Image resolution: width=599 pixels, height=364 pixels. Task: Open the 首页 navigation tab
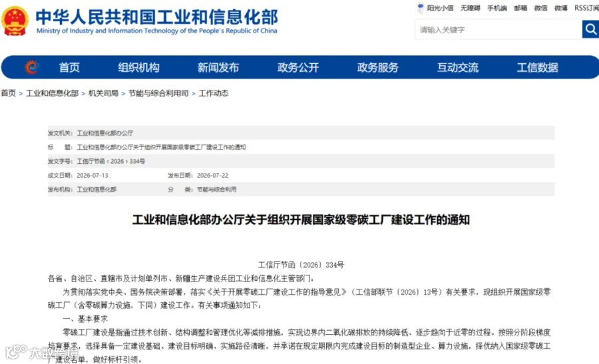pyautogui.click(x=69, y=68)
